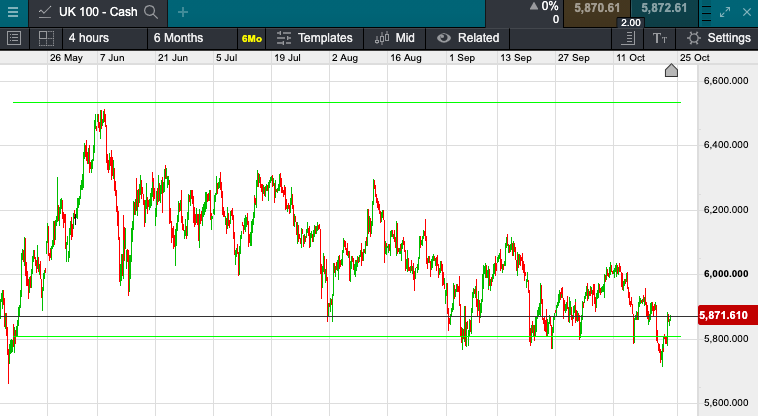Click the 7 Jun date label
Screen dimensions: 758x416
pos(112,58)
